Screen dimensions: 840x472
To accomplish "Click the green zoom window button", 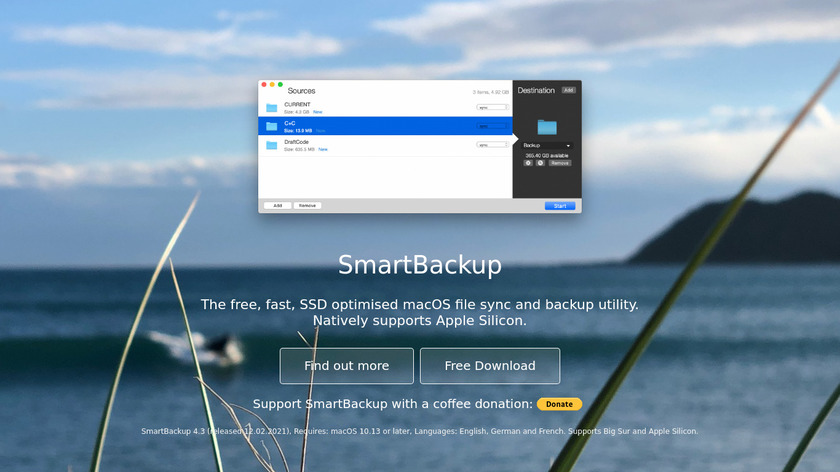I will (x=280, y=85).
